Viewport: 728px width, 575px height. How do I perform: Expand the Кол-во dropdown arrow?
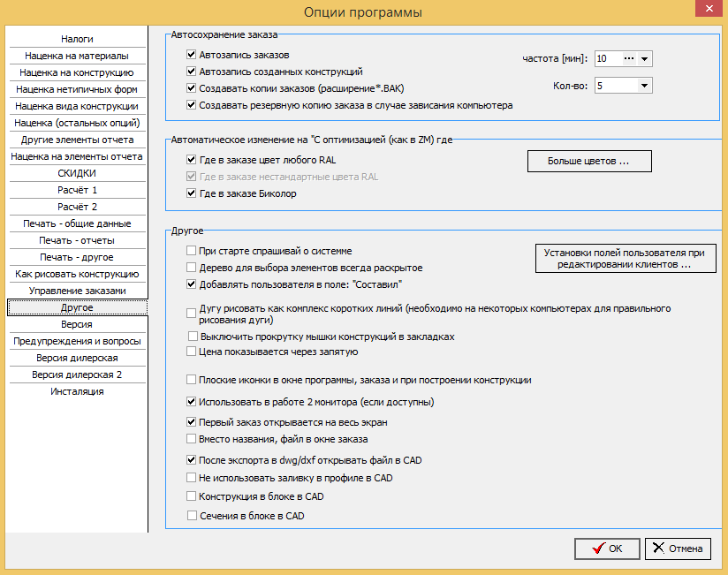click(644, 86)
